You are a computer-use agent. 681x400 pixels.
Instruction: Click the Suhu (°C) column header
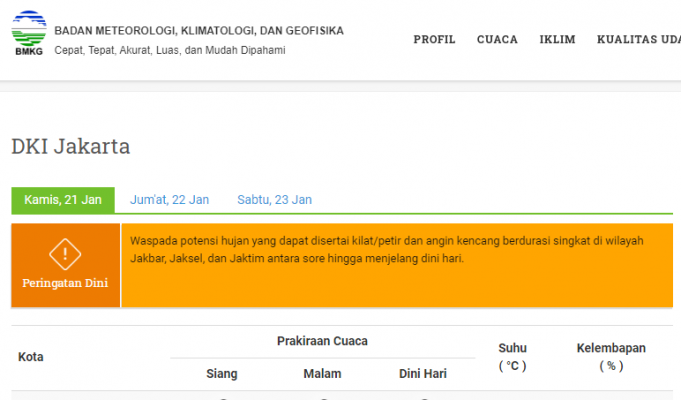pyautogui.click(x=512, y=357)
